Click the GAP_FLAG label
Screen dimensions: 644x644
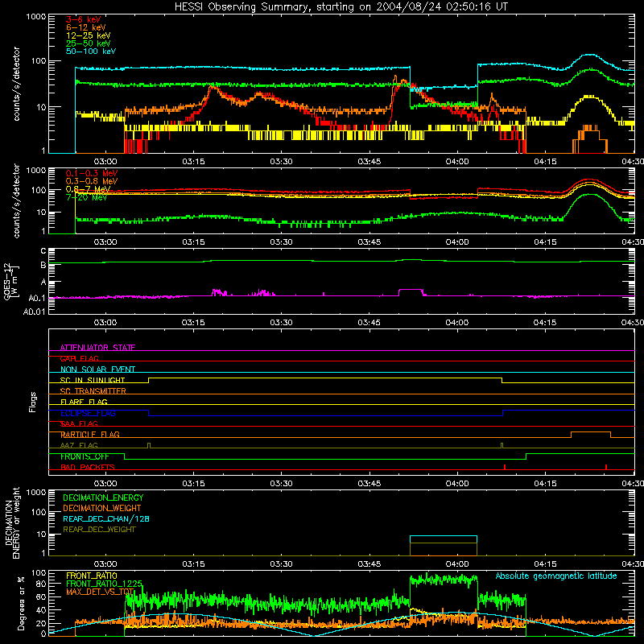(79, 358)
